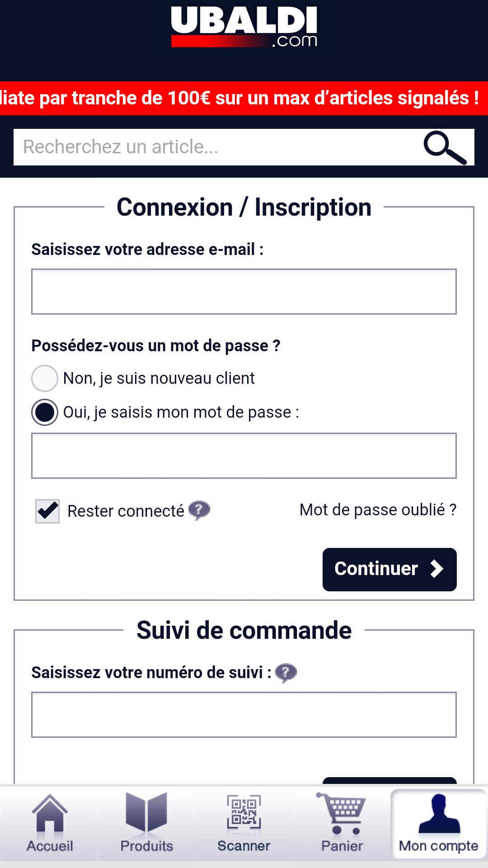Tap the 'Recherchez un article' search box
The image size is (488, 868).
coord(217,147)
